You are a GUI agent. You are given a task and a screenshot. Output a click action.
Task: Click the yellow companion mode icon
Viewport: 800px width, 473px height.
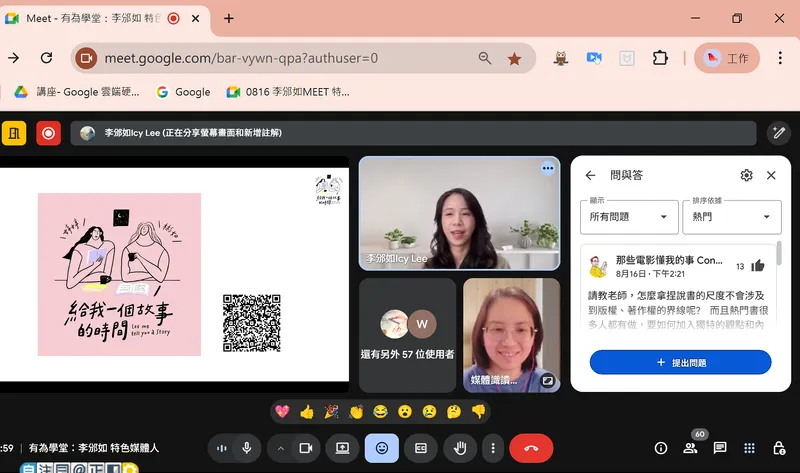14,133
